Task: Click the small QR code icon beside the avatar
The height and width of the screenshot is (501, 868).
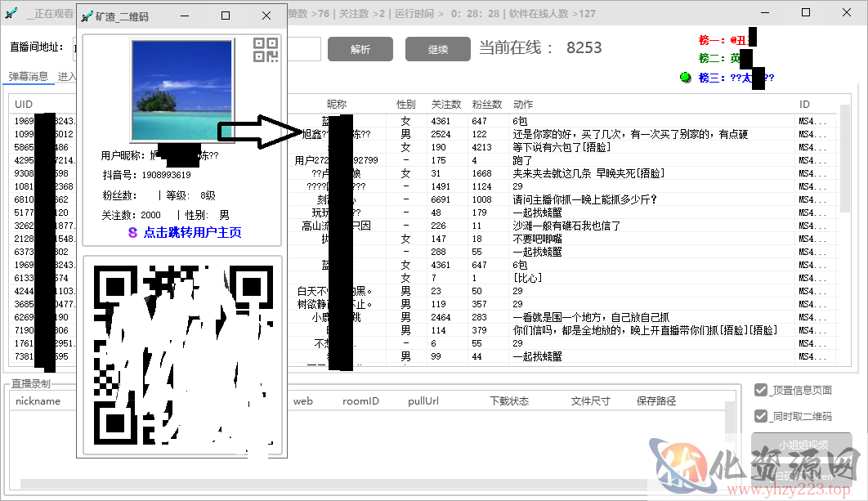Action: [x=266, y=50]
